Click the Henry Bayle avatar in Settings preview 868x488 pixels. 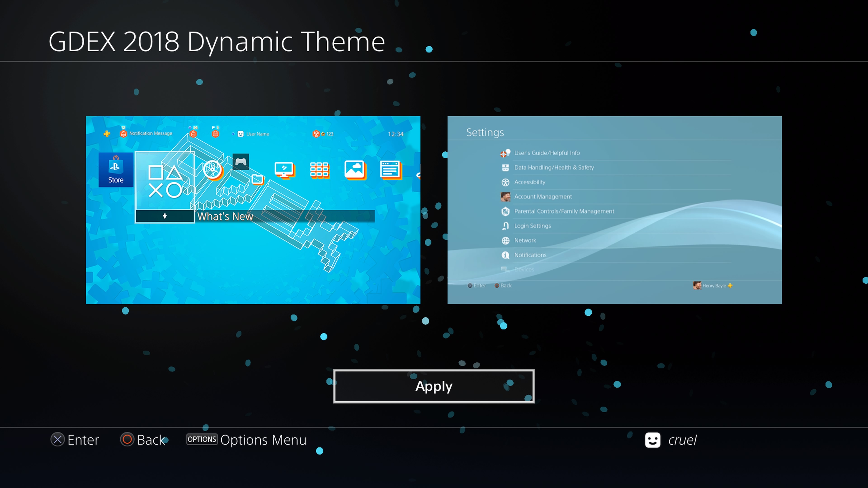(x=697, y=285)
